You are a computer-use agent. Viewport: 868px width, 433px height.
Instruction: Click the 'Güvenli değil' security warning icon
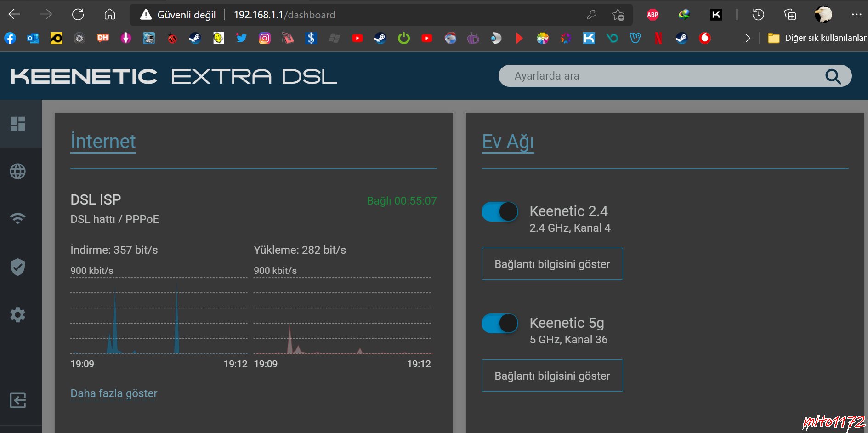pyautogui.click(x=146, y=15)
